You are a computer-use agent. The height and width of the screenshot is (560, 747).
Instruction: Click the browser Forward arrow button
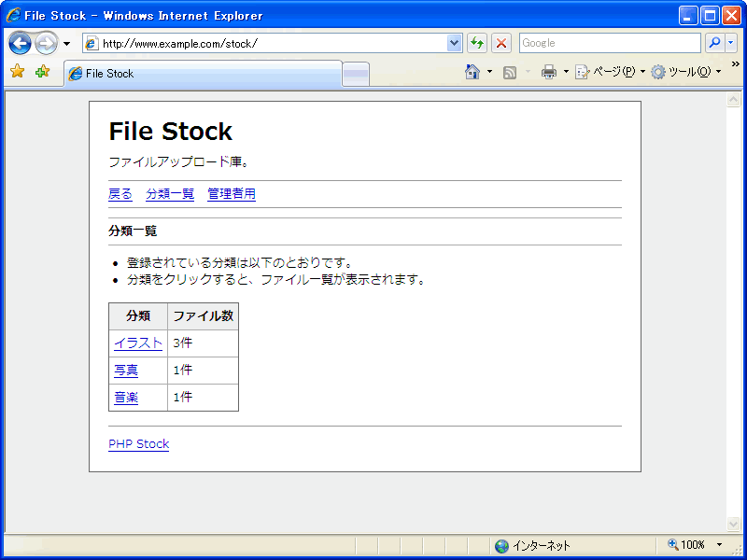pos(46,43)
